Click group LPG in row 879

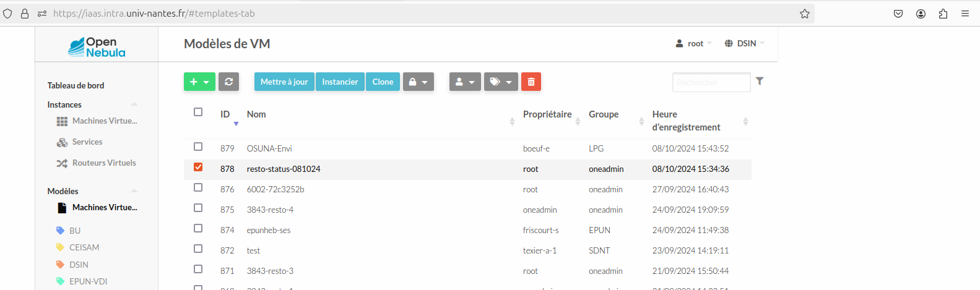(x=596, y=148)
